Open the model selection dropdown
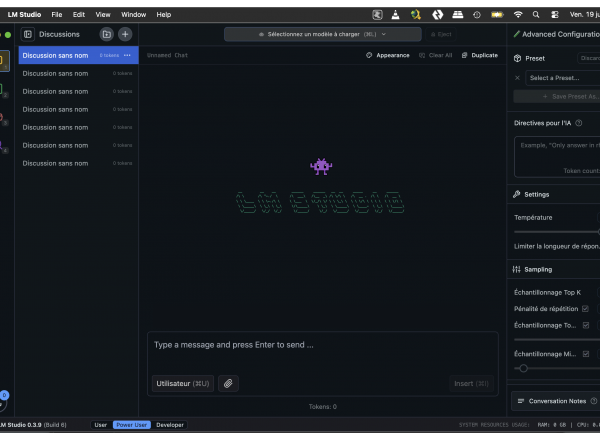600x433 pixels. [323, 34]
